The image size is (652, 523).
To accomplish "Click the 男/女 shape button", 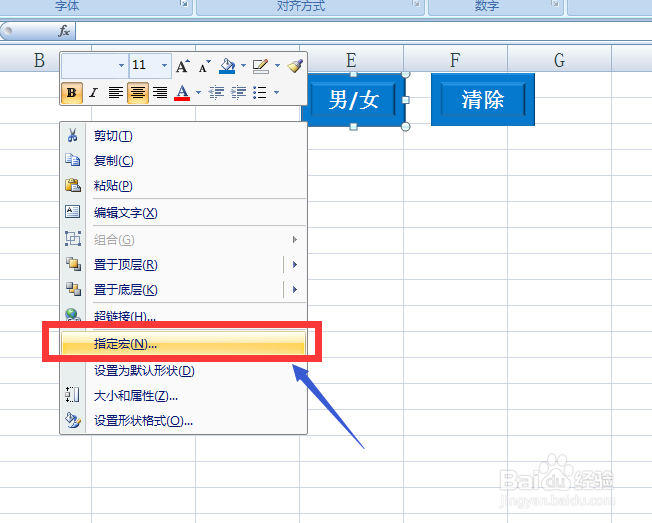I will pos(353,100).
